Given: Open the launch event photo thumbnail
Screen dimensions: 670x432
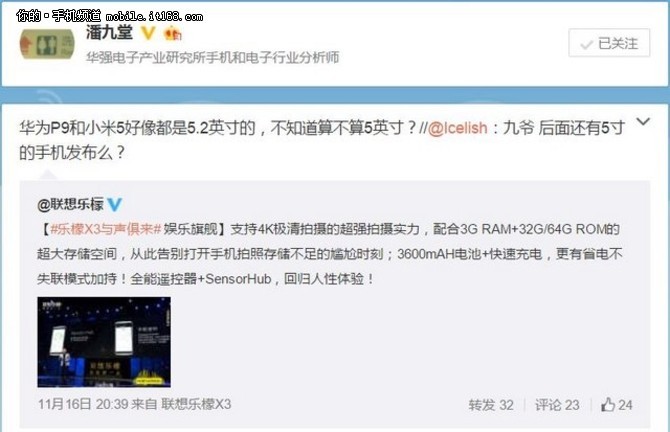Looking at the screenshot, I should (x=104, y=342).
